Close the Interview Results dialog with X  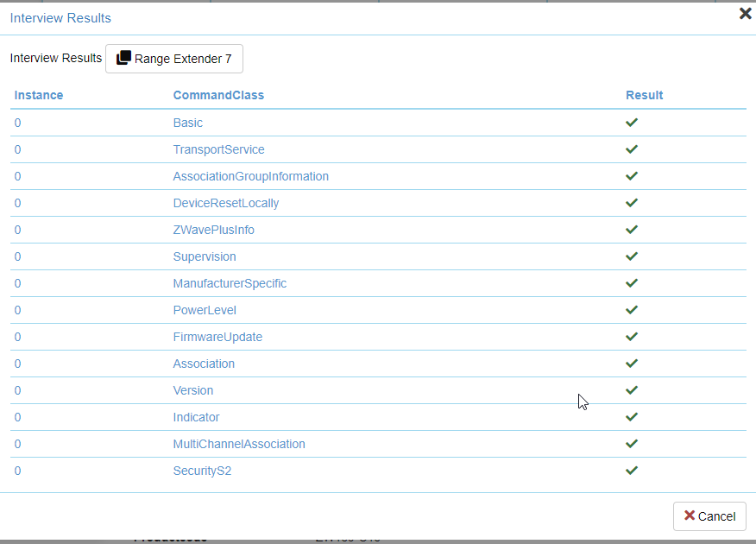point(745,14)
